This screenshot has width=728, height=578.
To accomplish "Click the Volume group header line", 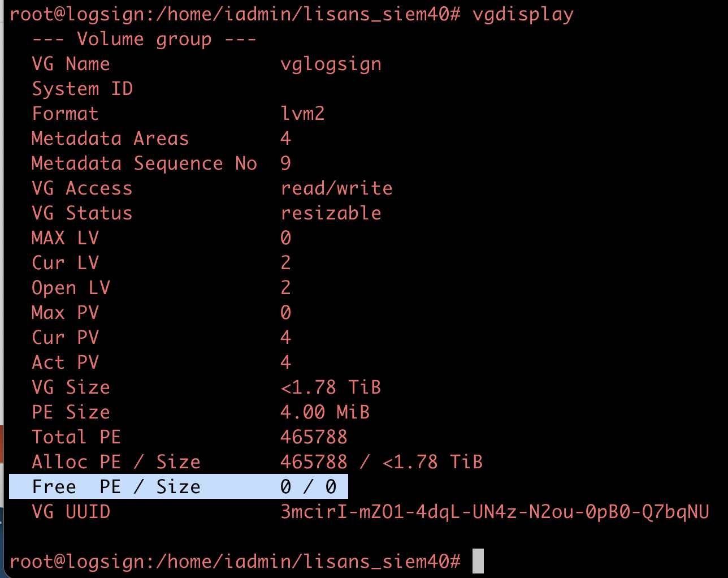I will click(x=144, y=39).
